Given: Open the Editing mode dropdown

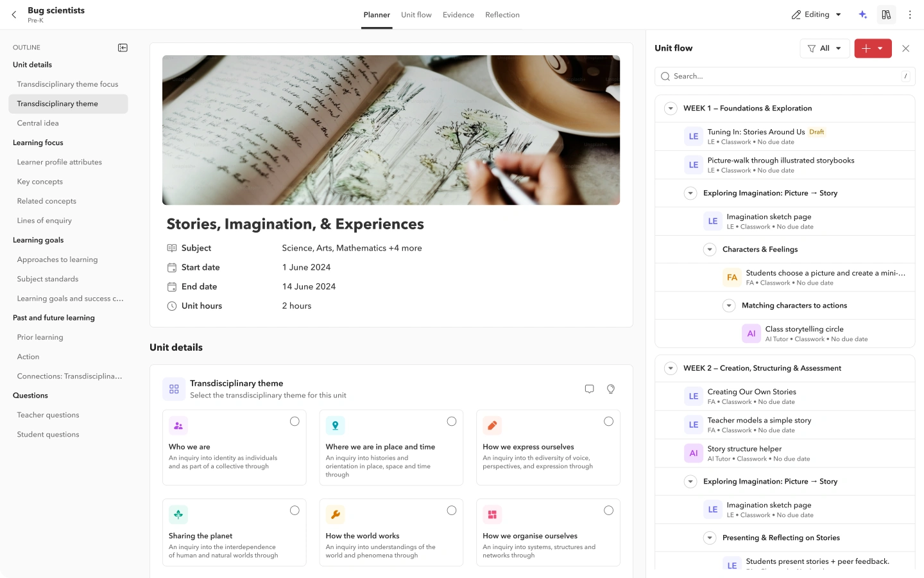Looking at the screenshot, I should (816, 15).
